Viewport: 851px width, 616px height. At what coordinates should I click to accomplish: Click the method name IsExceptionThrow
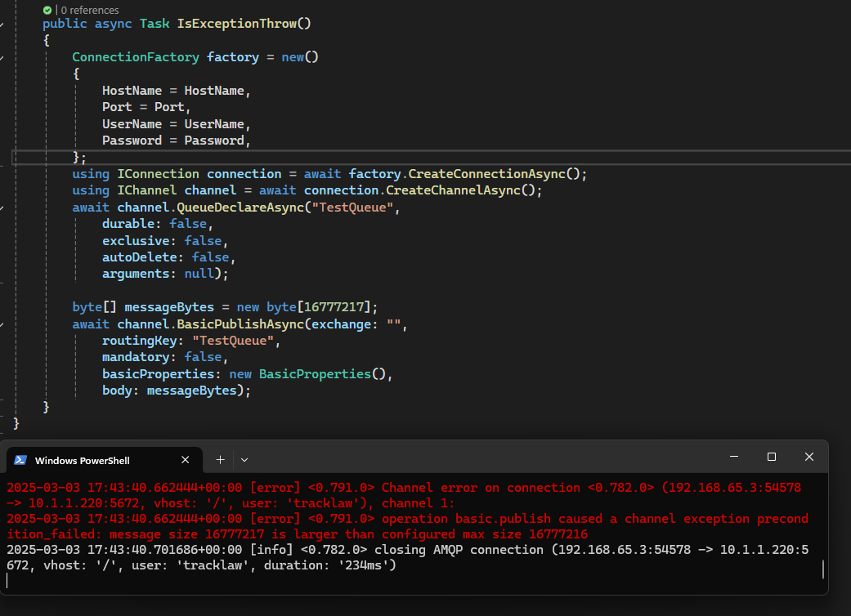point(236,24)
